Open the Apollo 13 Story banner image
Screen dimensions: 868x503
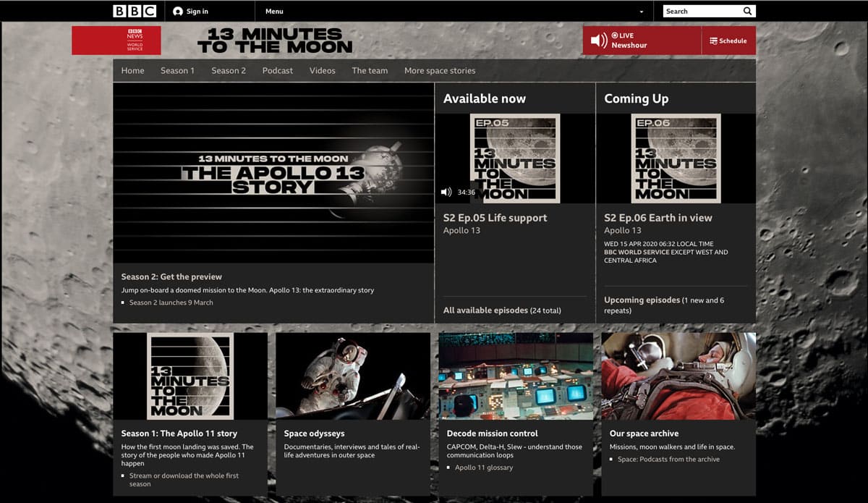pyautogui.click(x=273, y=172)
